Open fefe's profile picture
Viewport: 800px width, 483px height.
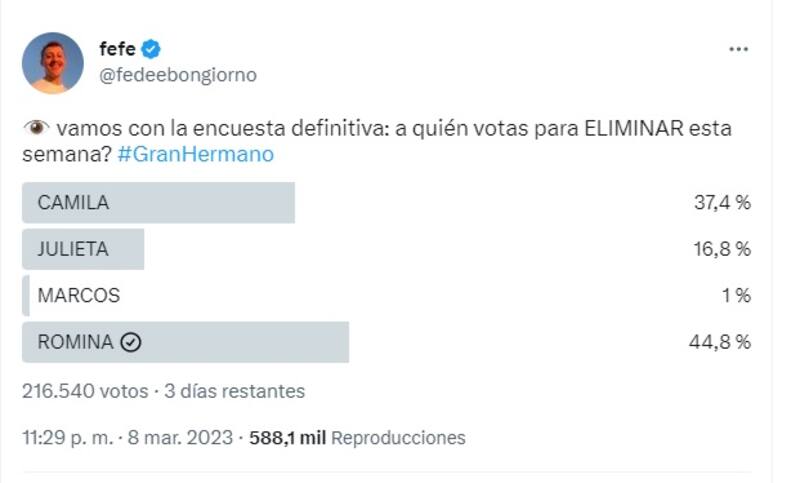click(x=53, y=62)
